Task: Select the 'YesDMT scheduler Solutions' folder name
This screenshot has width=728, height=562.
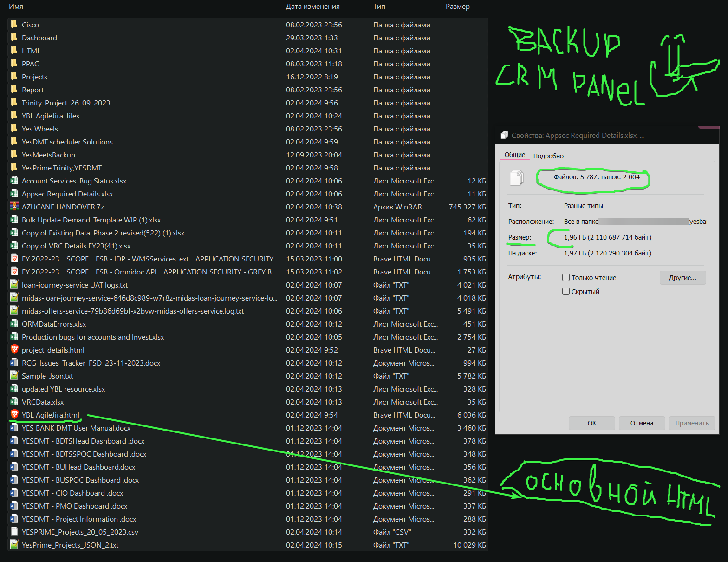Action: pyautogui.click(x=67, y=142)
